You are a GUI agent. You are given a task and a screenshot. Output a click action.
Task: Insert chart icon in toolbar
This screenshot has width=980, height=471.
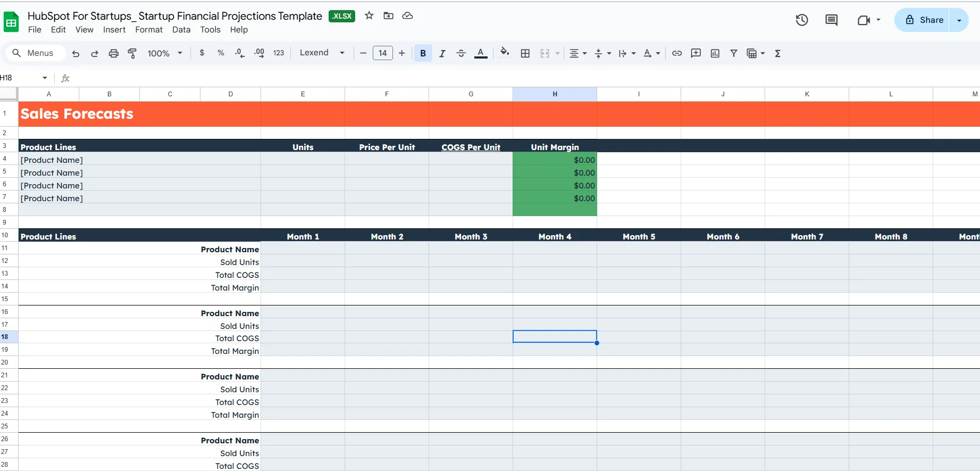(x=715, y=53)
